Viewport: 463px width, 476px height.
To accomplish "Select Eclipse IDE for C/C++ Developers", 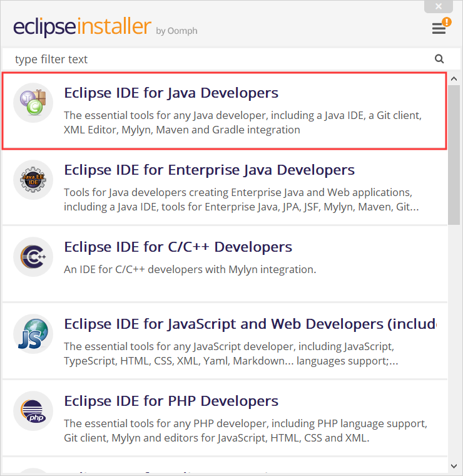I will (x=225, y=264).
